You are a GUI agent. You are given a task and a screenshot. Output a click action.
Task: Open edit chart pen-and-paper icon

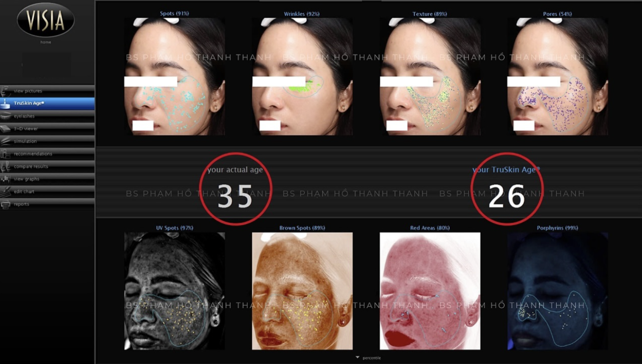coord(5,191)
